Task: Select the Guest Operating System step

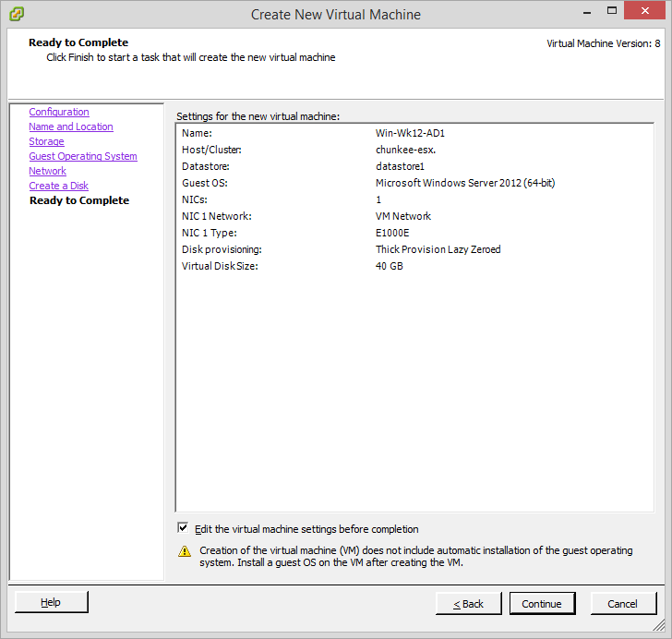Action: pyautogui.click(x=83, y=156)
